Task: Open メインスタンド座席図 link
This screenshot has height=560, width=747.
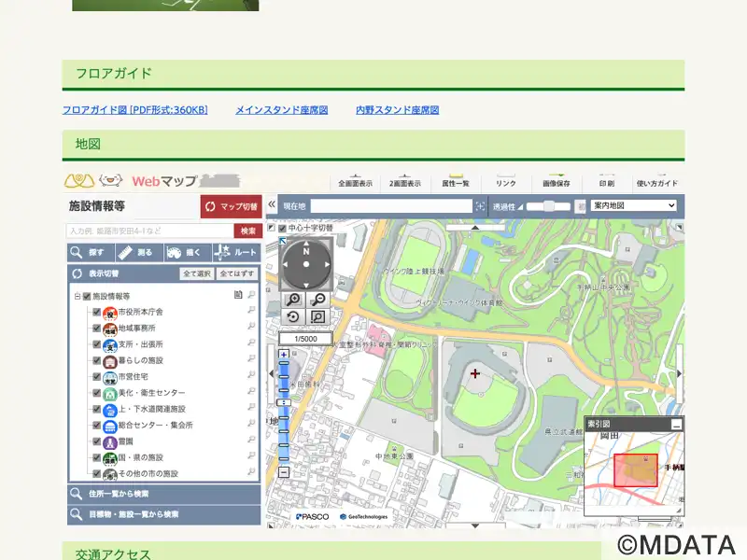Action: 281,110
